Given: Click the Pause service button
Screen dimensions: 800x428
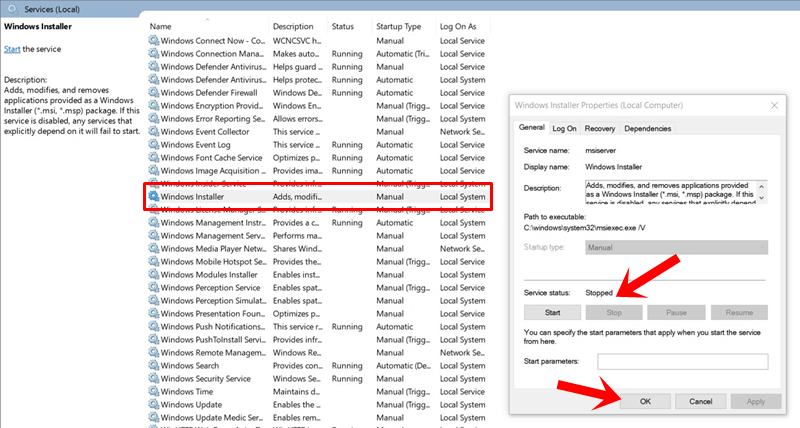Looking at the screenshot, I should (676, 312).
